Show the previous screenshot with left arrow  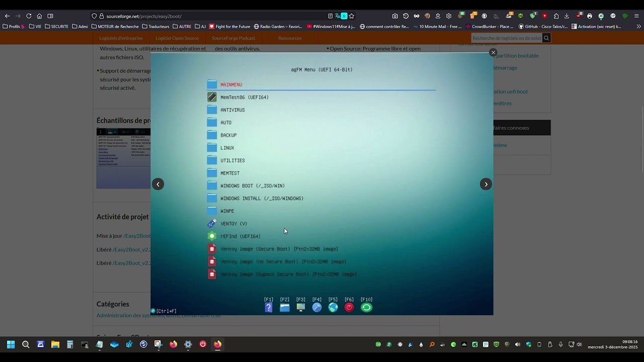click(x=158, y=184)
